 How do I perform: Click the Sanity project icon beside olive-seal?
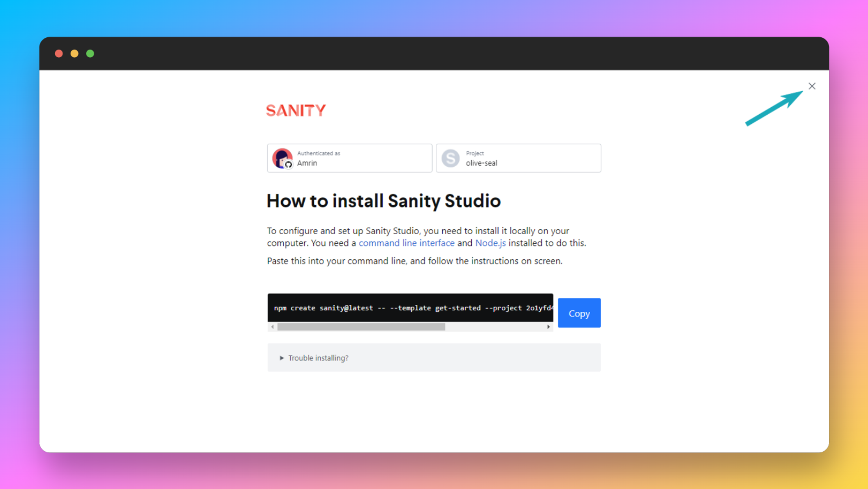point(450,158)
